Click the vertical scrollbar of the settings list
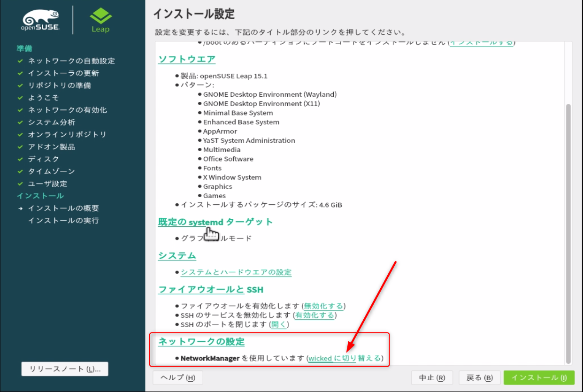 568,233
